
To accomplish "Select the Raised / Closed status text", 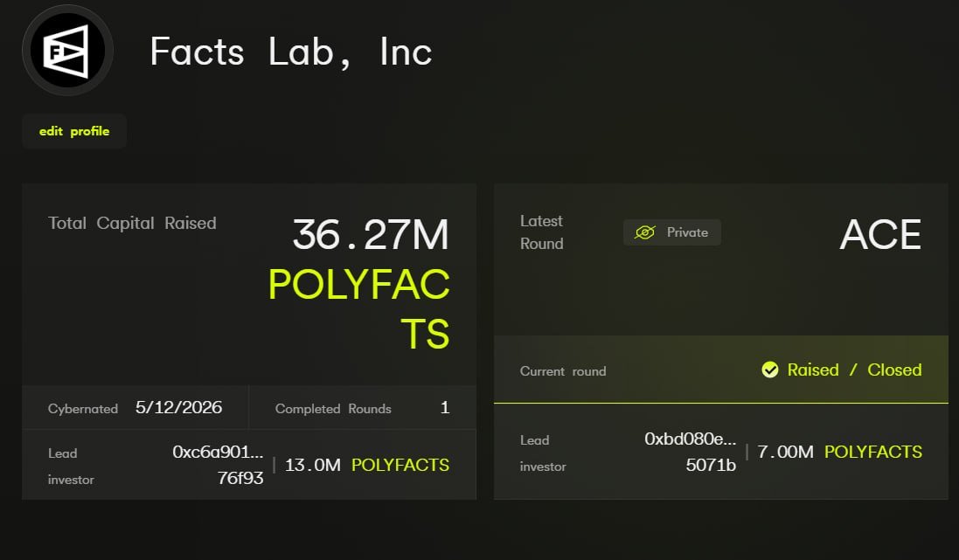I will (x=854, y=370).
